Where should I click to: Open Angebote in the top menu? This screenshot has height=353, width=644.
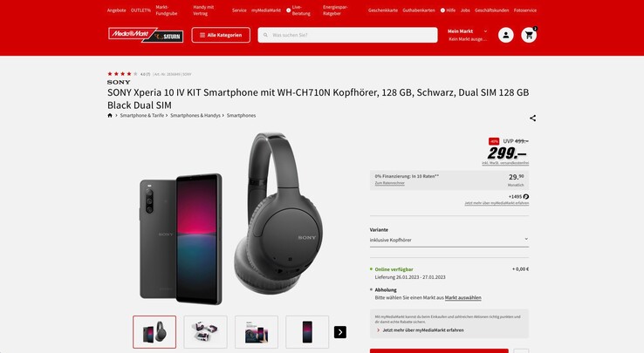pos(117,10)
